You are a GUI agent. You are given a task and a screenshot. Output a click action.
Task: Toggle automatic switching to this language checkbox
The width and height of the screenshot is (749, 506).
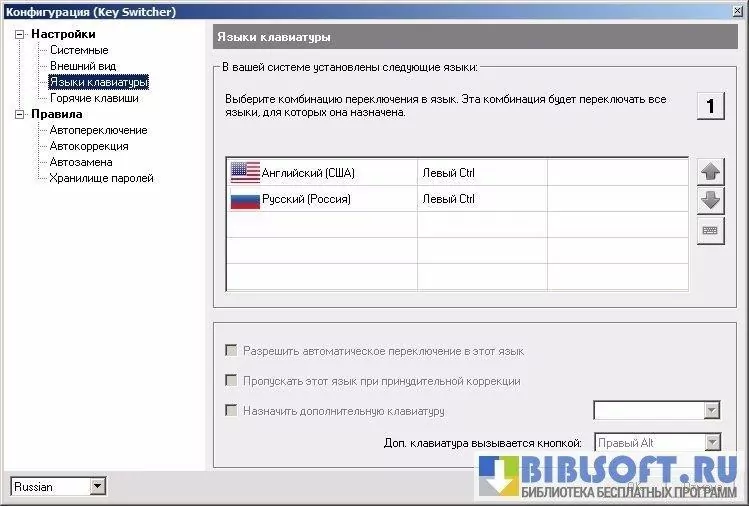(x=232, y=351)
